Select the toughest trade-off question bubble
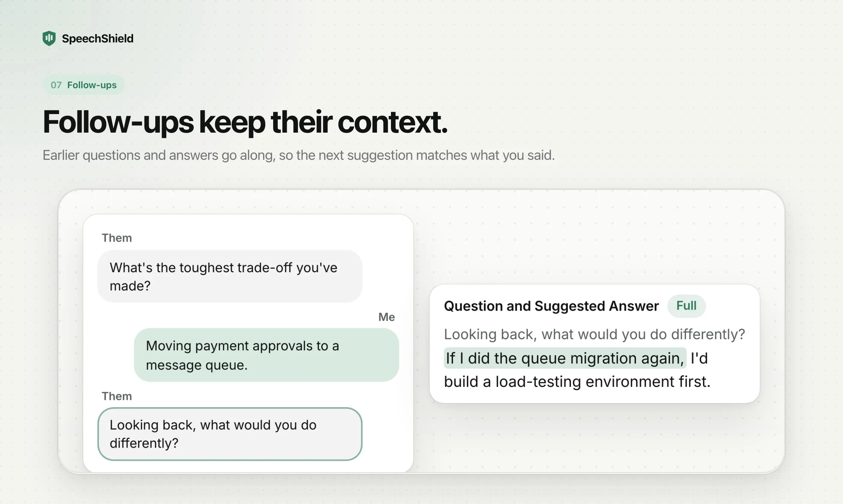The height and width of the screenshot is (504, 843). 230,277
